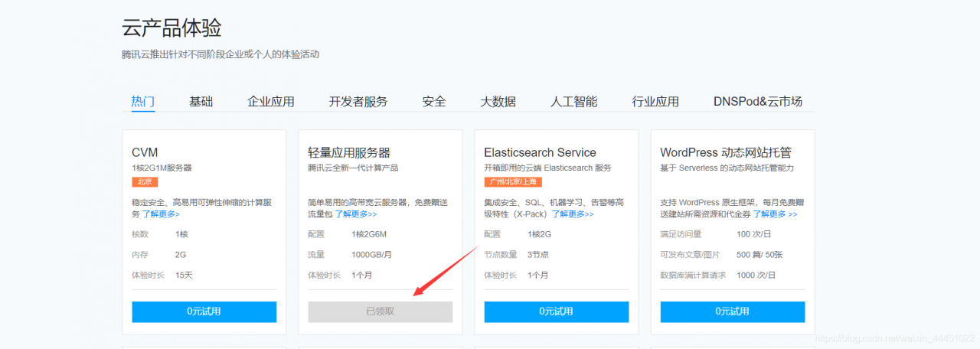Click 开箱即用的云端 Elasticsearch 服务 subtitle
Screen dimensions: 980x349
tap(547, 168)
